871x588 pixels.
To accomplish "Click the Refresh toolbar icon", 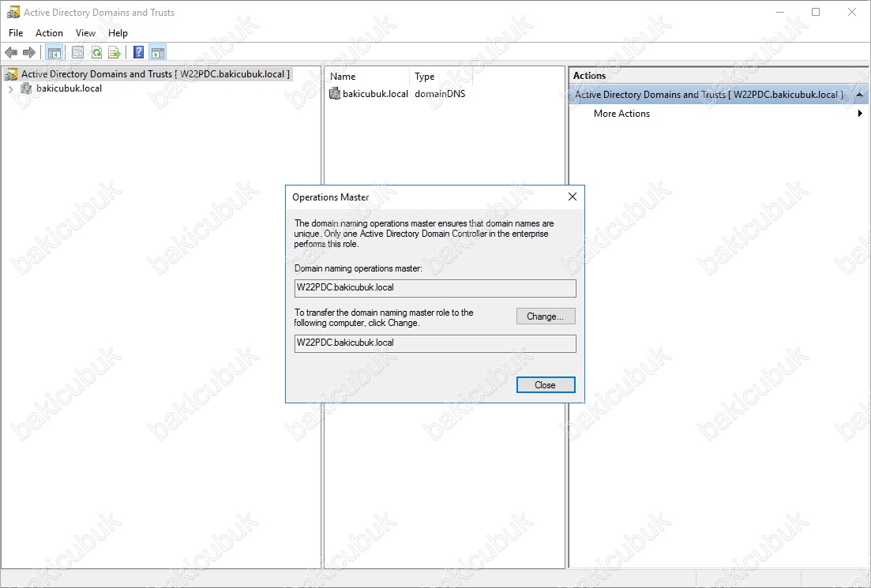I will [x=96, y=53].
